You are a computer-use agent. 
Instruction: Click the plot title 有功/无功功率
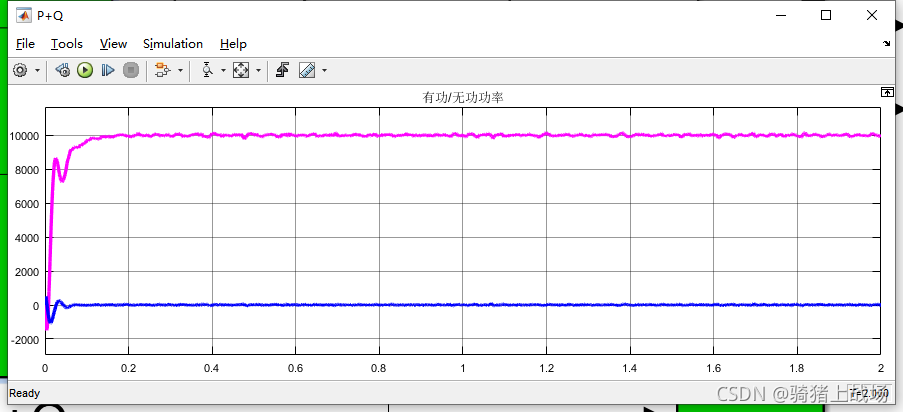[463, 98]
